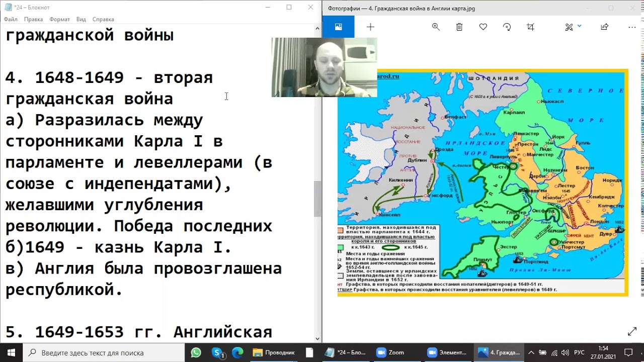
Task: Open the Справка menu in Notepad
Action: point(103,19)
